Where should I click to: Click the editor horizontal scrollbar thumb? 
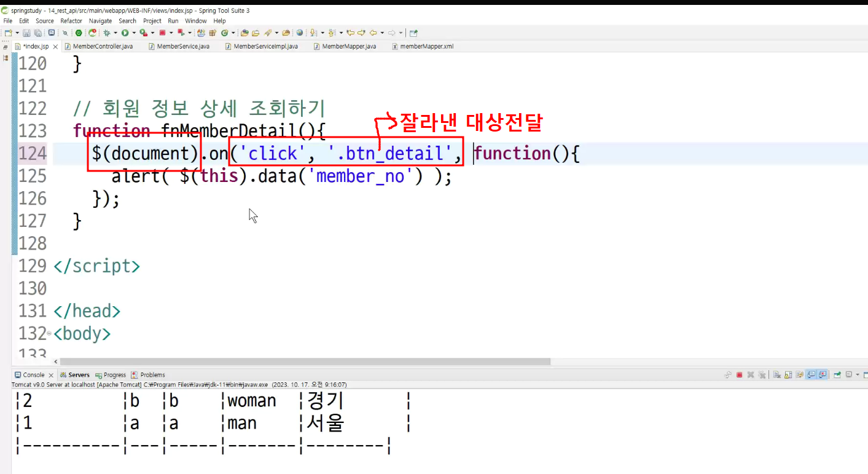[x=306, y=361]
